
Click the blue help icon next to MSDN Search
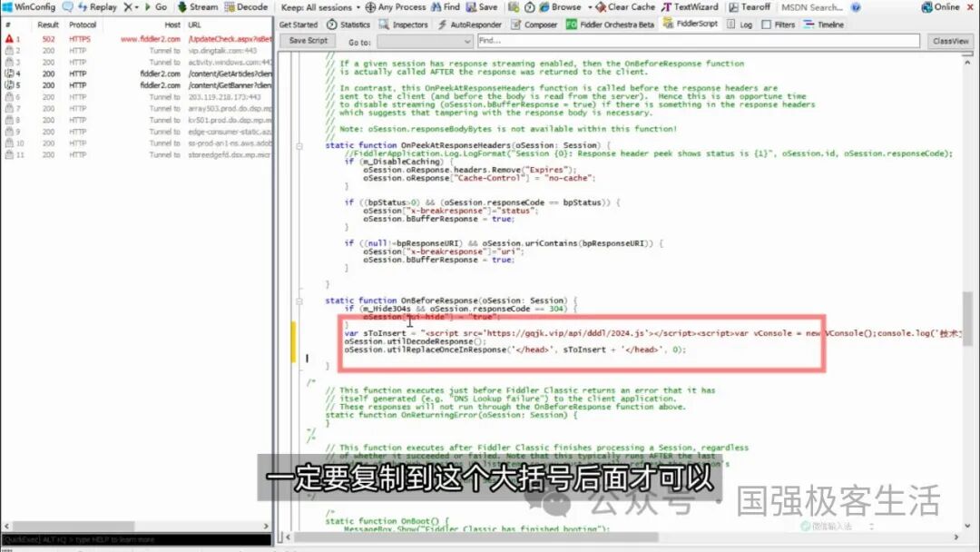pos(856,7)
